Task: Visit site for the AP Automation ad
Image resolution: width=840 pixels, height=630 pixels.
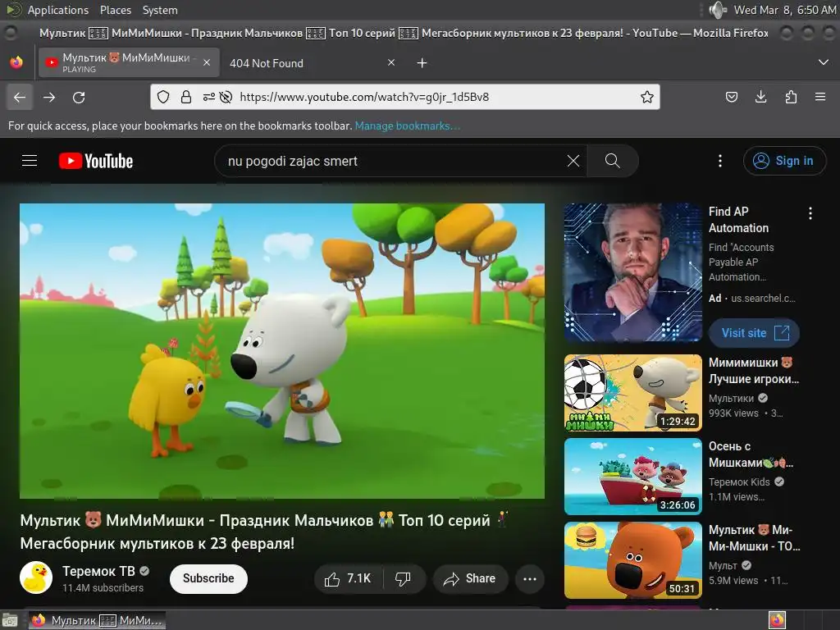Action: point(755,333)
